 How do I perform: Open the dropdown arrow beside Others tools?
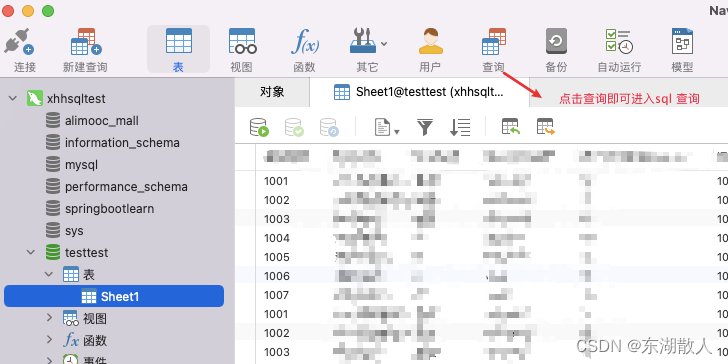(384, 44)
